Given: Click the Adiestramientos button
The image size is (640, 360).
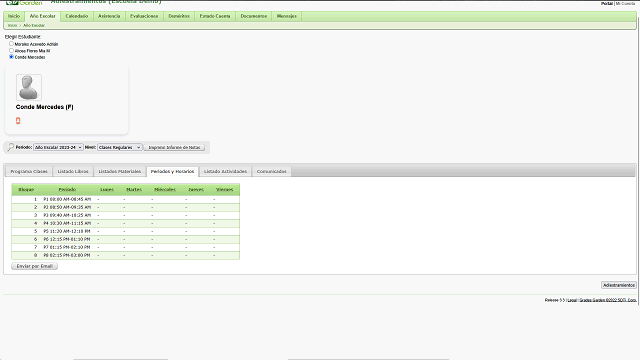Looking at the screenshot, I should coord(619,285).
